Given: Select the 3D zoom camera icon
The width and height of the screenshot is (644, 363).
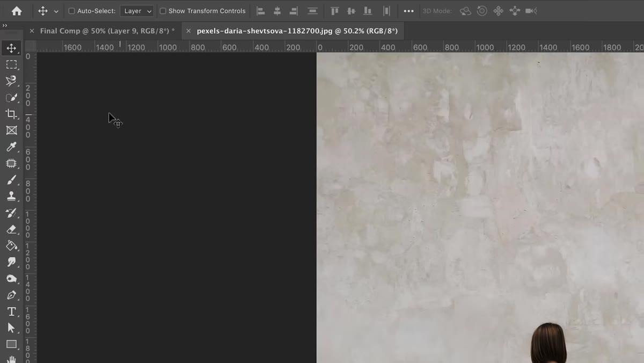Looking at the screenshot, I should [531, 11].
